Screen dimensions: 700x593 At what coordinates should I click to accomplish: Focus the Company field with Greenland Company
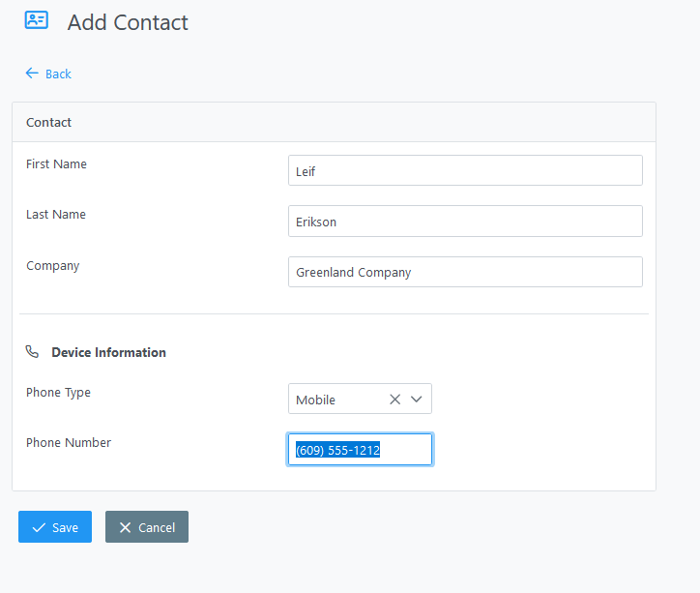pyautogui.click(x=465, y=272)
